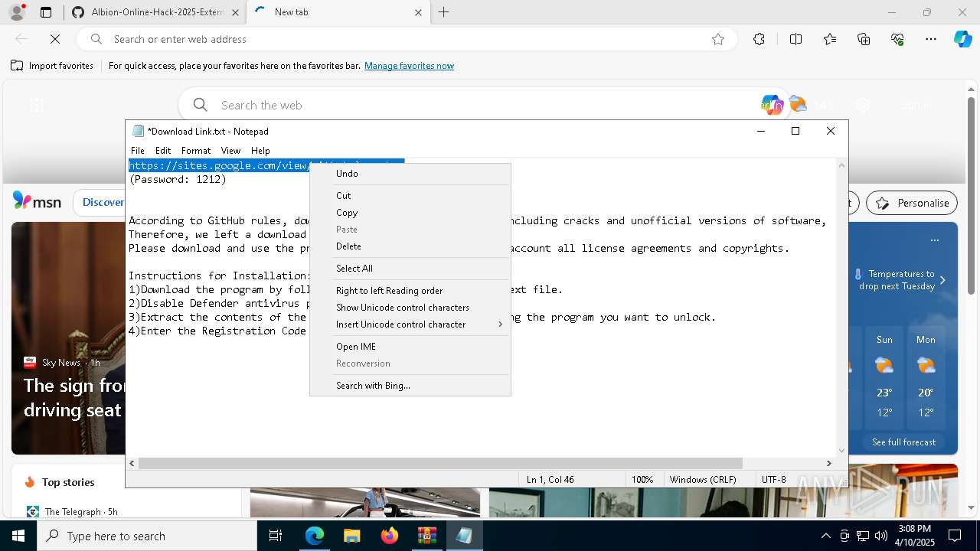980x551 pixels.
Task: Choose Search with Bing option
Action: point(410,386)
